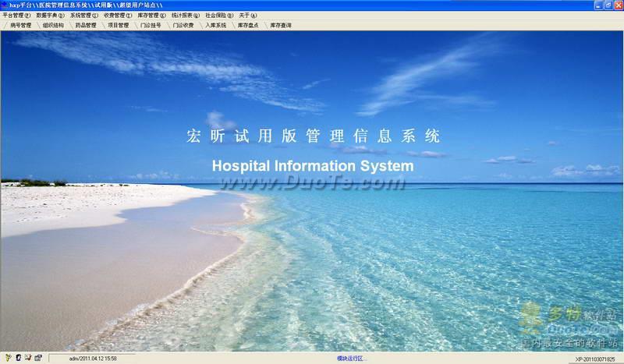
Task: Switch to the 药品管理 toolbar tab
Action: (86, 25)
